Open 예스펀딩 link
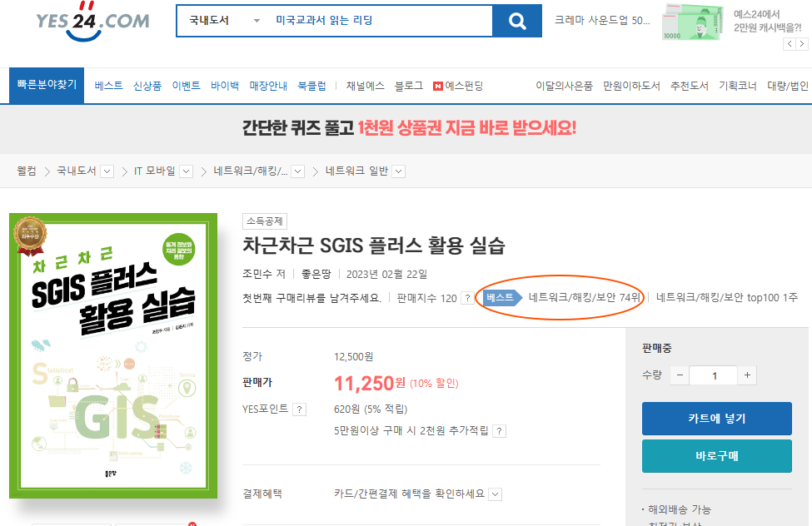 click(458, 86)
